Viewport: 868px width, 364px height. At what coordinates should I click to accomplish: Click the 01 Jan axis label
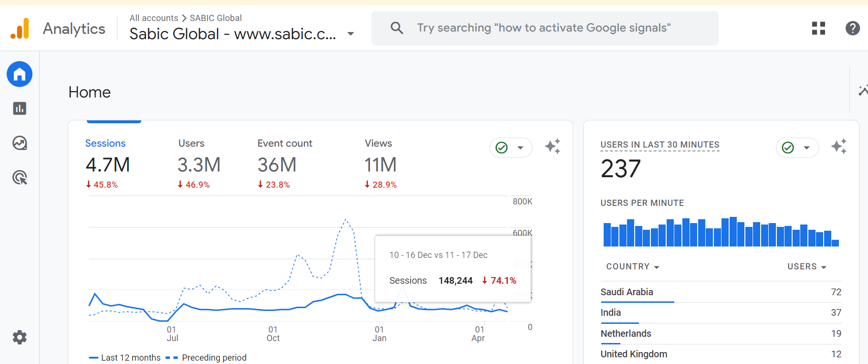379,333
